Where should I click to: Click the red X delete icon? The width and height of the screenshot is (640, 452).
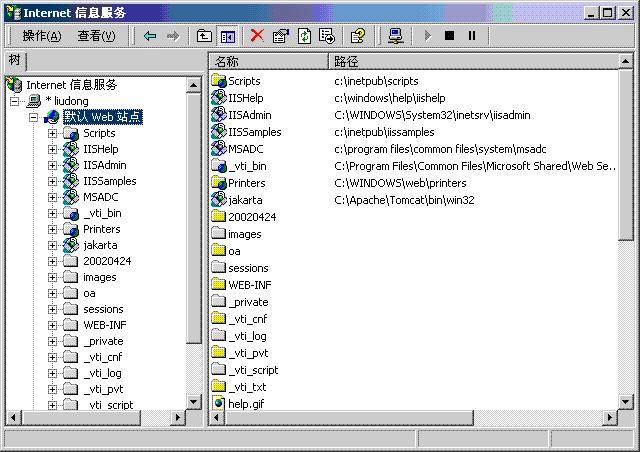point(257,36)
